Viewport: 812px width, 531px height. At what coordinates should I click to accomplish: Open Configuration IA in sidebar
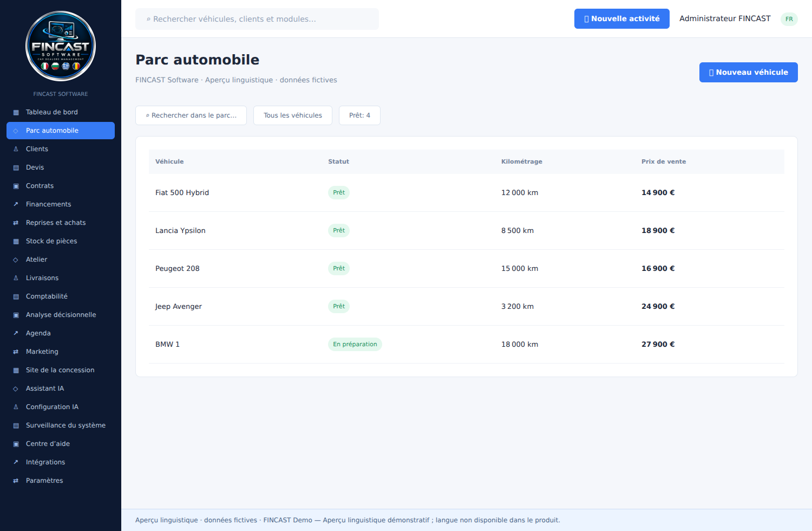pyautogui.click(x=61, y=407)
